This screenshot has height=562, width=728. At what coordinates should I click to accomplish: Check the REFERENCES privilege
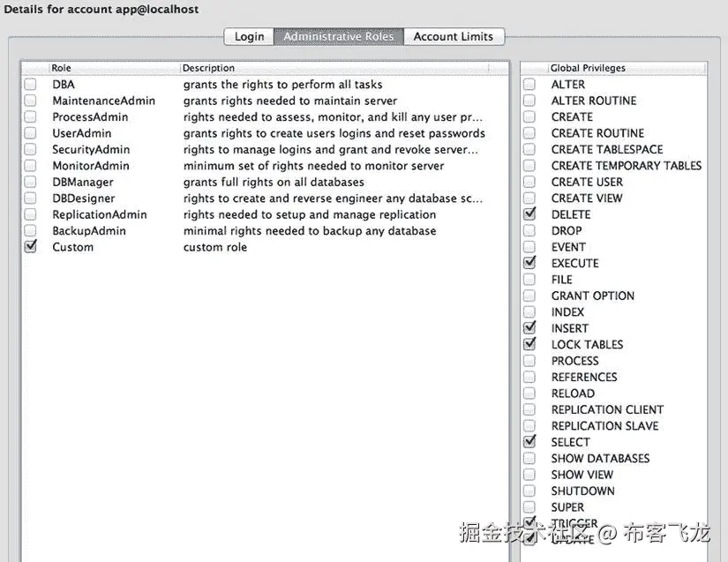(x=529, y=377)
